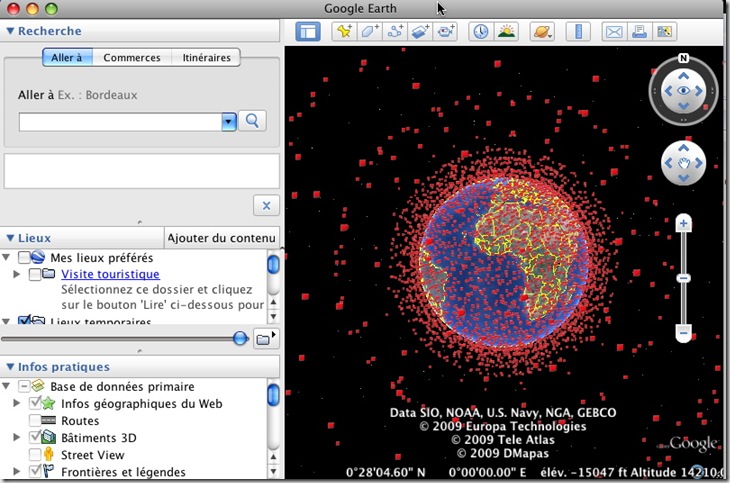The height and width of the screenshot is (483, 730).
Task: Collapse the Lieux panel
Action: [x=10, y=238]
